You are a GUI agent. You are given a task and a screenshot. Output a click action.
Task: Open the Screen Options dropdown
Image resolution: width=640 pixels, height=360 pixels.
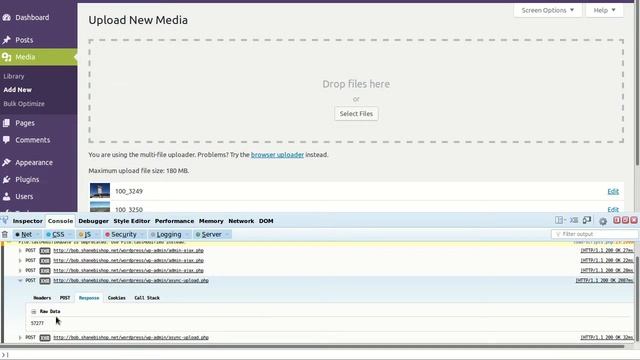(x=548, y=10)
